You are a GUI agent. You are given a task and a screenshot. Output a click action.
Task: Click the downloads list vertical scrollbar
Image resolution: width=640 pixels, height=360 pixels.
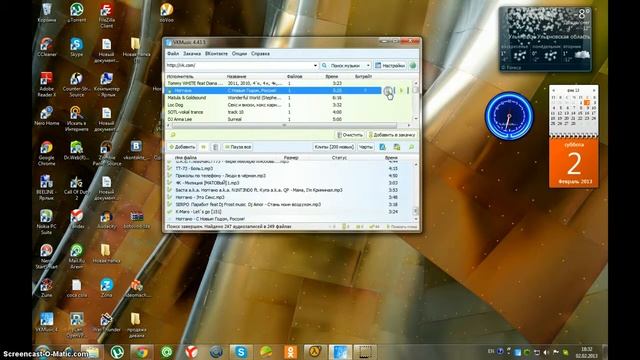tap(416, 191)
